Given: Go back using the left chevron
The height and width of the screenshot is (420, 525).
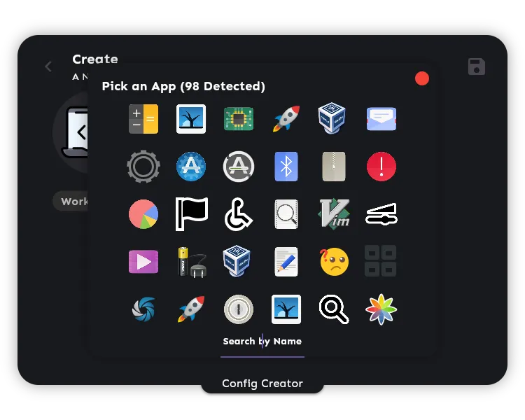Looking at the screenshot, I should (x=48, y=66).
